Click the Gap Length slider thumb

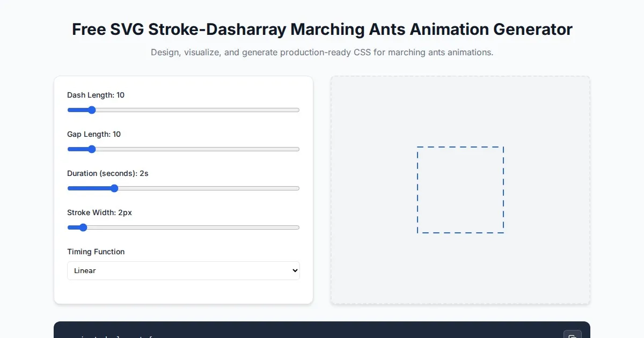pyautogui.click(x=91, y=149)
